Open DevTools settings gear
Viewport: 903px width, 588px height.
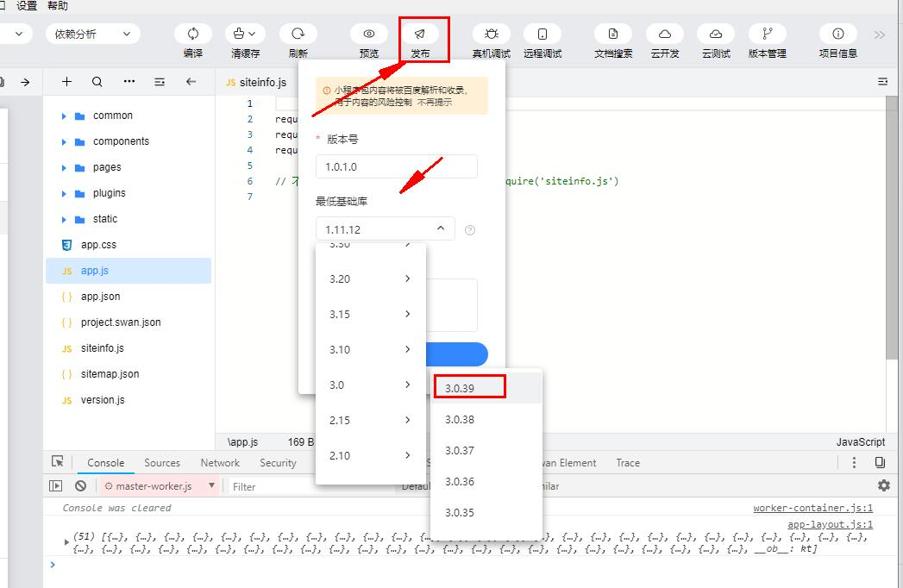pos(883,485)
